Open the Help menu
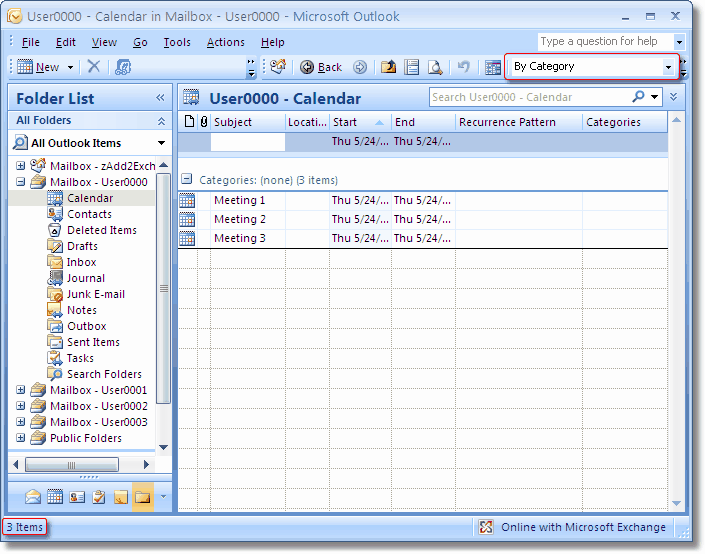The width and height of the screenshot is (705, 554). click(x=272, y=42)
